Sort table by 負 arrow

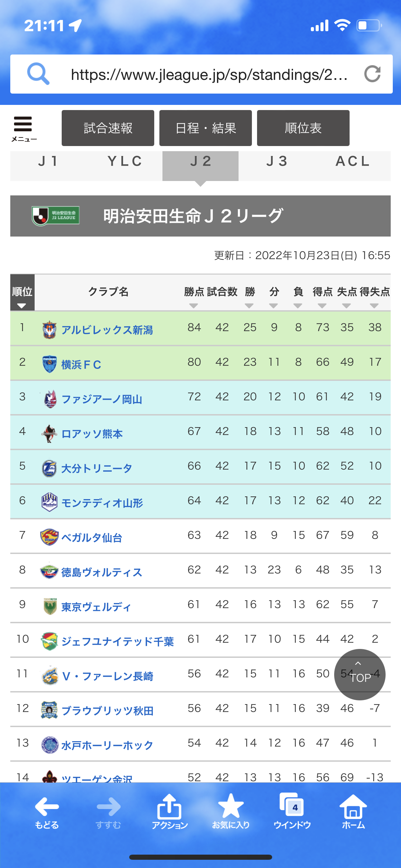(298, 306)
